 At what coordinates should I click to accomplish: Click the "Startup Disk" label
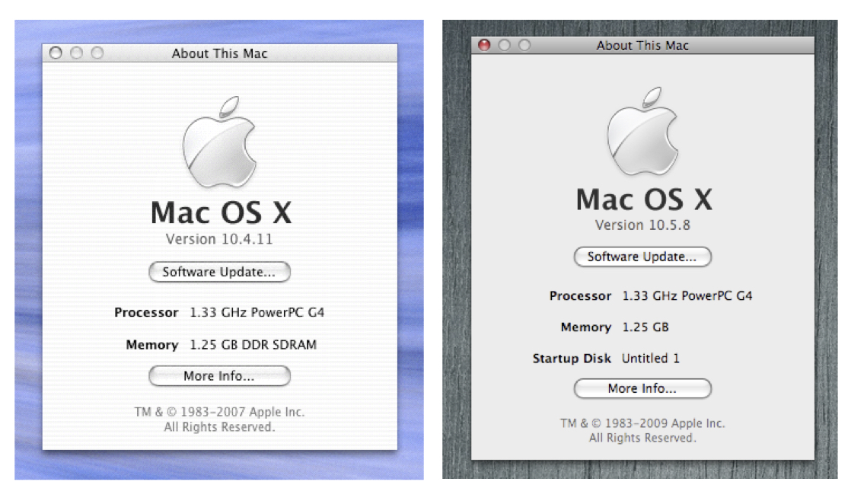[572, 359]
